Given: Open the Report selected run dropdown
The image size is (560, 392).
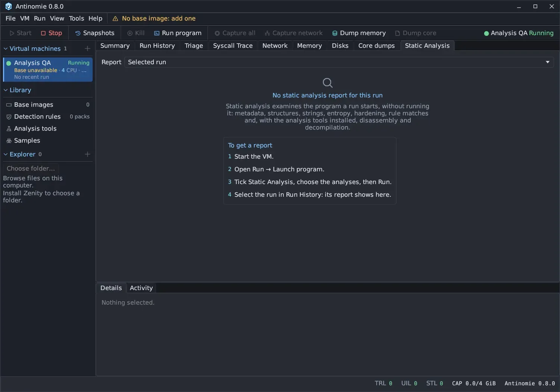Looking at the screenshot, I should click(339, 62).
